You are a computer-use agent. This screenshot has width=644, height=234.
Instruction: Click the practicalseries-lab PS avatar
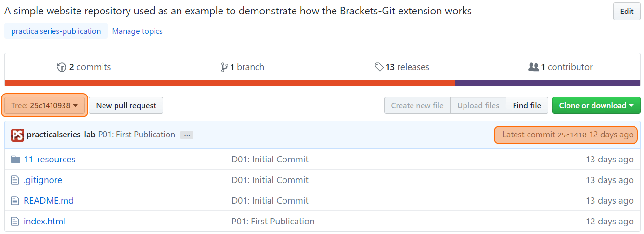17,135
